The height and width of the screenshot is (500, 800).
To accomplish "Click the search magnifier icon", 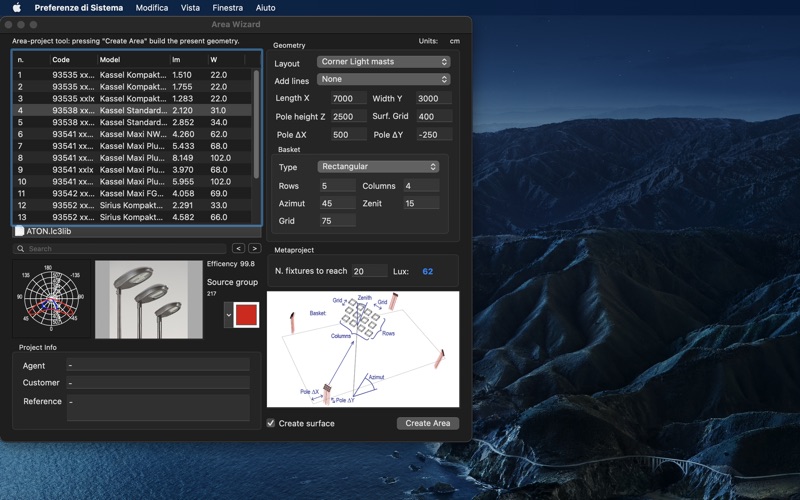I will pyautogui.click(x=20, y=249).
